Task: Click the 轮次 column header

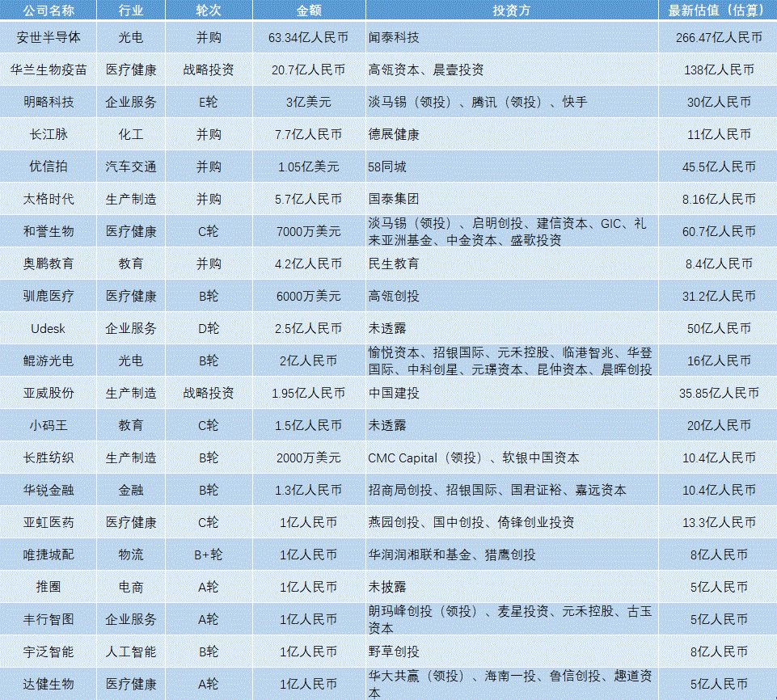Action: point(209,11)
